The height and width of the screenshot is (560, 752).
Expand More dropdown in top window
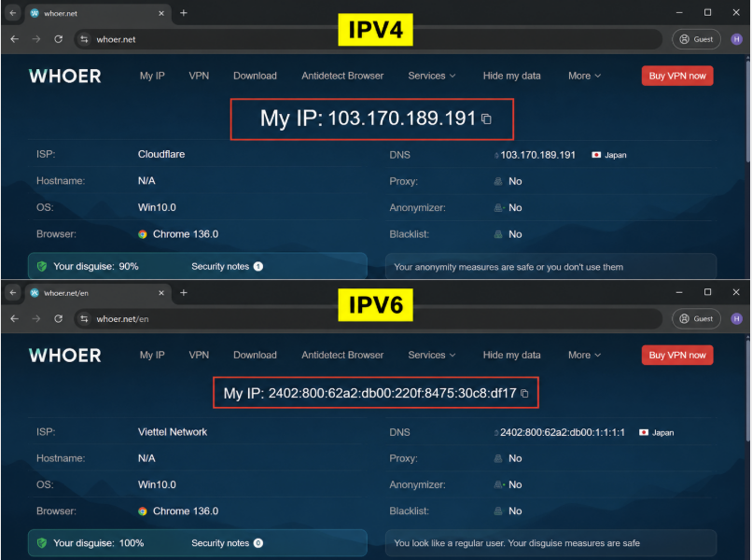pos(584,76)
